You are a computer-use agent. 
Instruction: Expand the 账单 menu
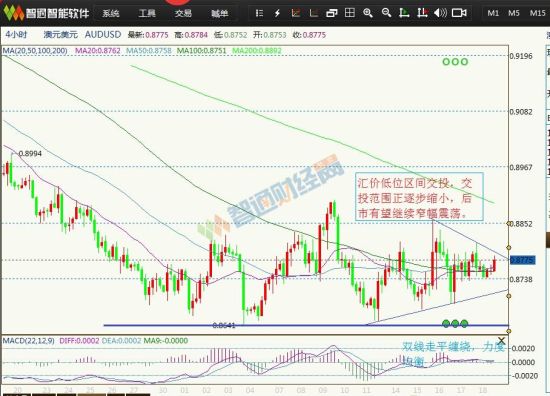(220, 13)
